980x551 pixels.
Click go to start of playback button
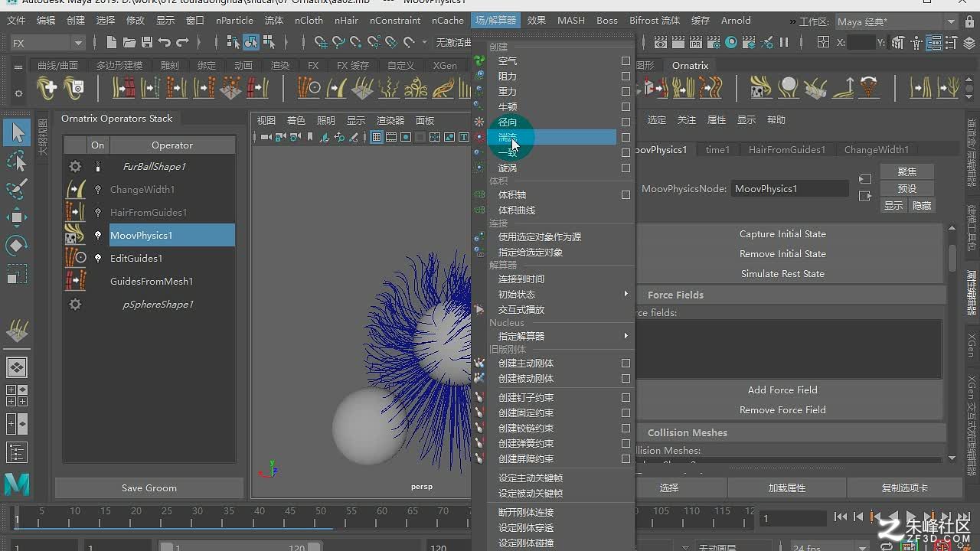click(841, 518)
